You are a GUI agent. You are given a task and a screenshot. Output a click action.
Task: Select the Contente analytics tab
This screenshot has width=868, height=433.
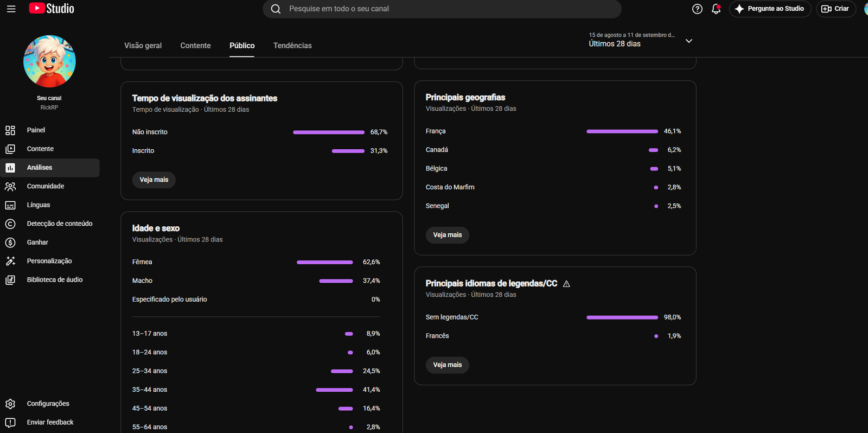point(195,46)
